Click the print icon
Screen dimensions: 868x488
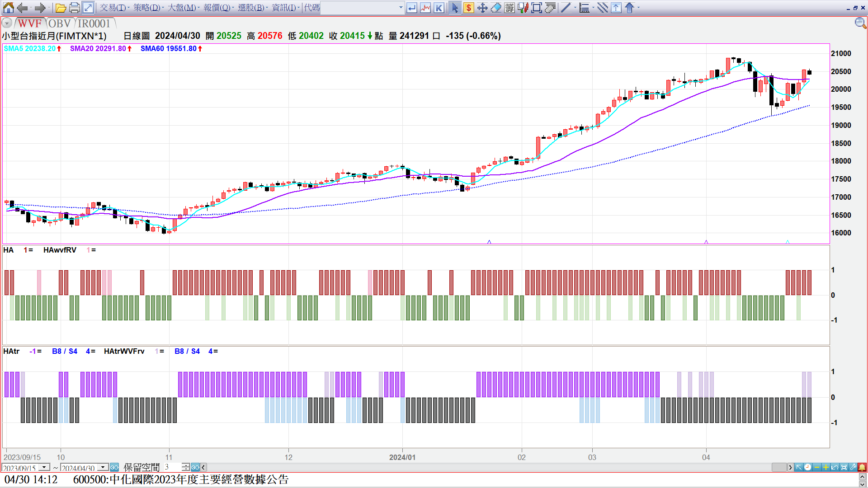74,8
